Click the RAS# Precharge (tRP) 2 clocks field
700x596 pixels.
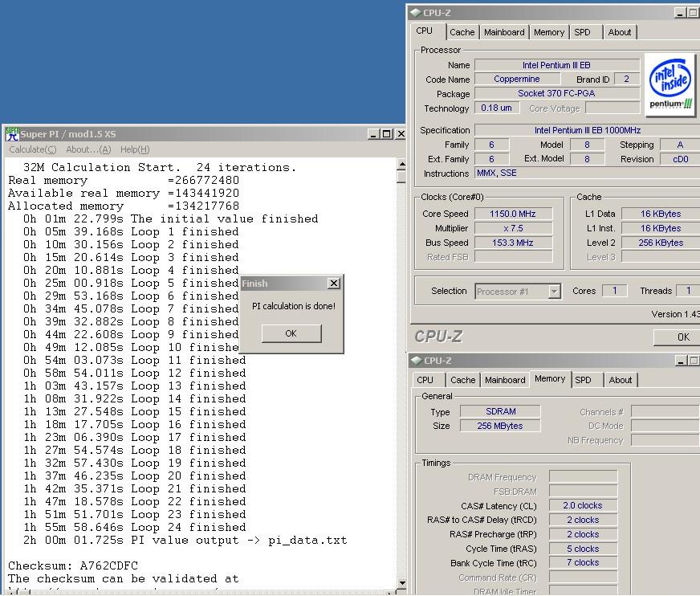coord(583,534)
